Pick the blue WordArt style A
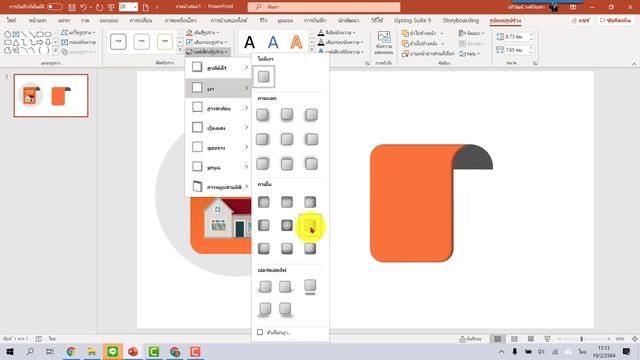The width and height of the screenshot is (640, 360). click(x=273, y=42)
